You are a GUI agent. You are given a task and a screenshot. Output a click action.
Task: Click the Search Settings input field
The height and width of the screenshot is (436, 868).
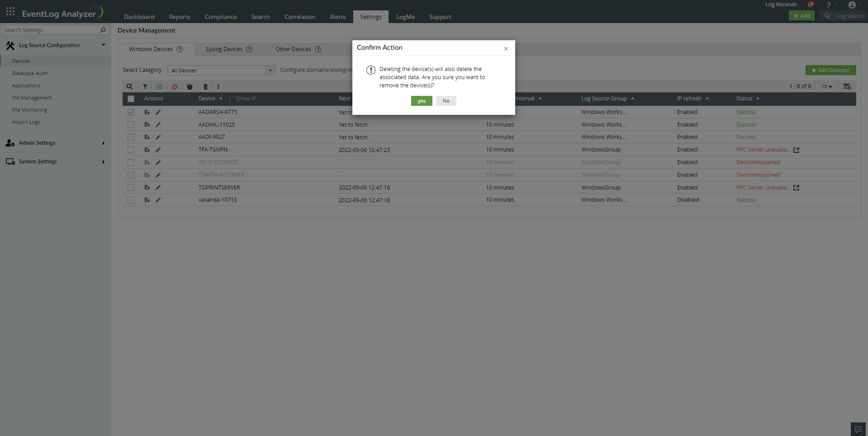click(x=51, y=30)
